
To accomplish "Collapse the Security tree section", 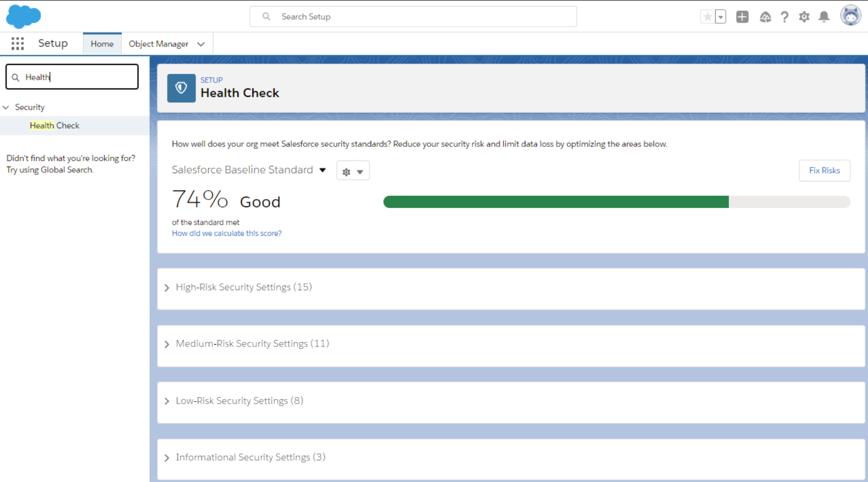I will coord(6,107).
